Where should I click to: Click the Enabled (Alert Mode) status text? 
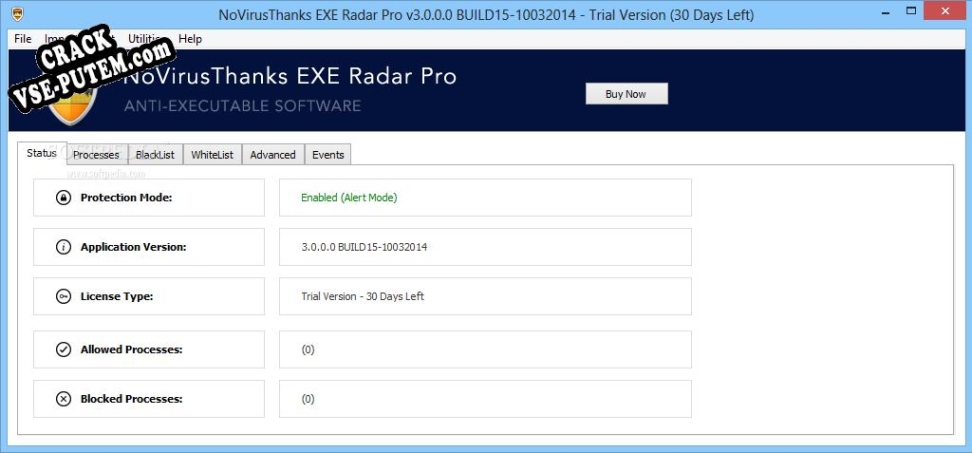[349, 198]
